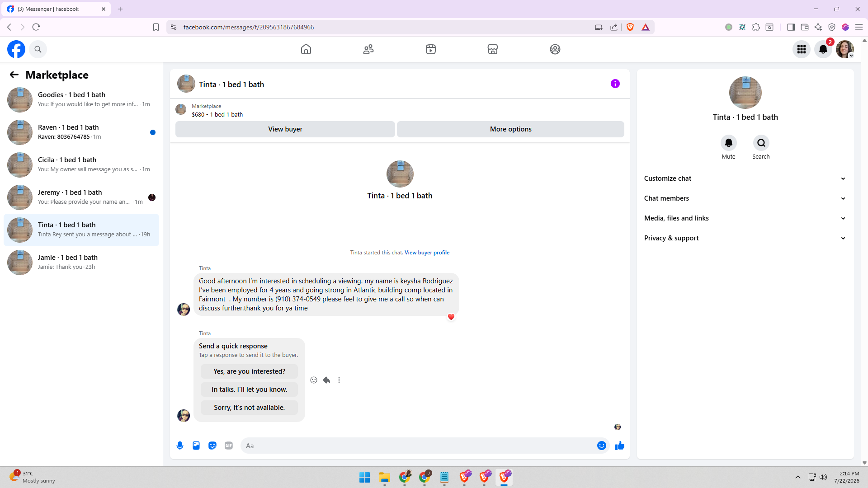This screenshot has width=868, height=488.
Task: Select the Messenger Facebook browser tab
Action: coord(56,9)
